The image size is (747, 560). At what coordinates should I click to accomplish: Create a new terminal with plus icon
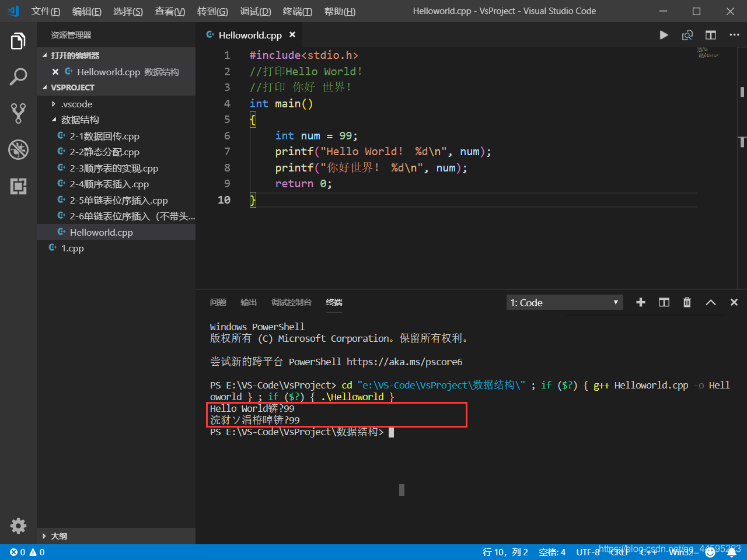(641, 302)
